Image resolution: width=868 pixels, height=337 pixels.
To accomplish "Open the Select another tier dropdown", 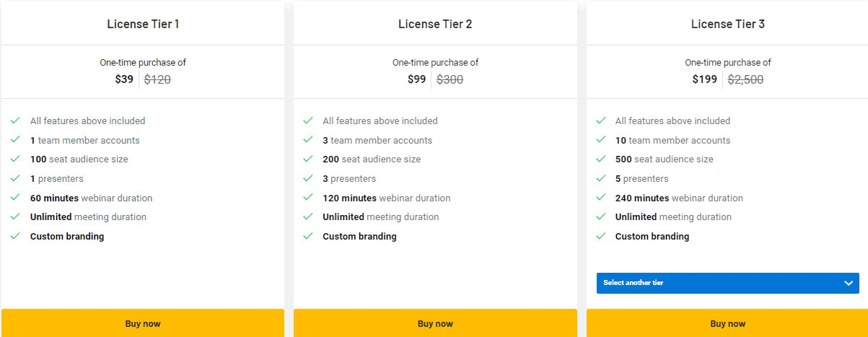I will coord(727,283).
